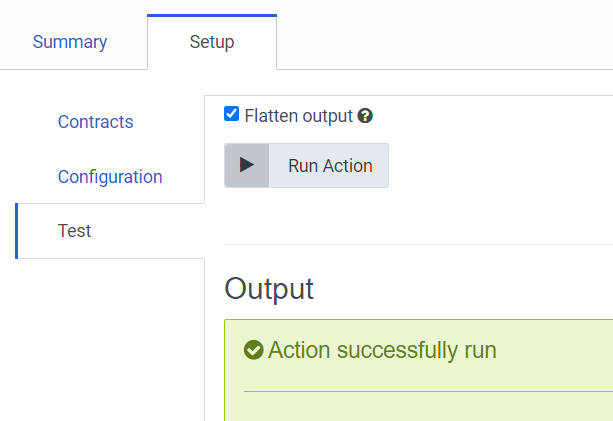The width and height of the screenshot is (613, 421).
Task: Toggle the Flatten output checkbox
Action: 232,114
